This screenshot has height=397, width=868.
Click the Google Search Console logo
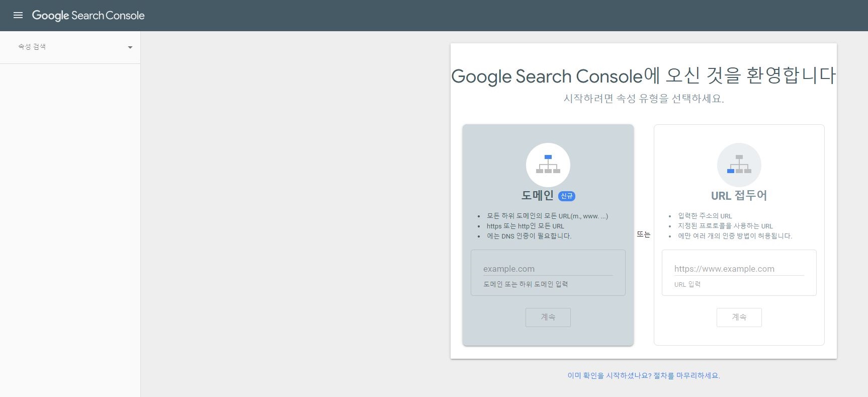[x=88, y=16]
